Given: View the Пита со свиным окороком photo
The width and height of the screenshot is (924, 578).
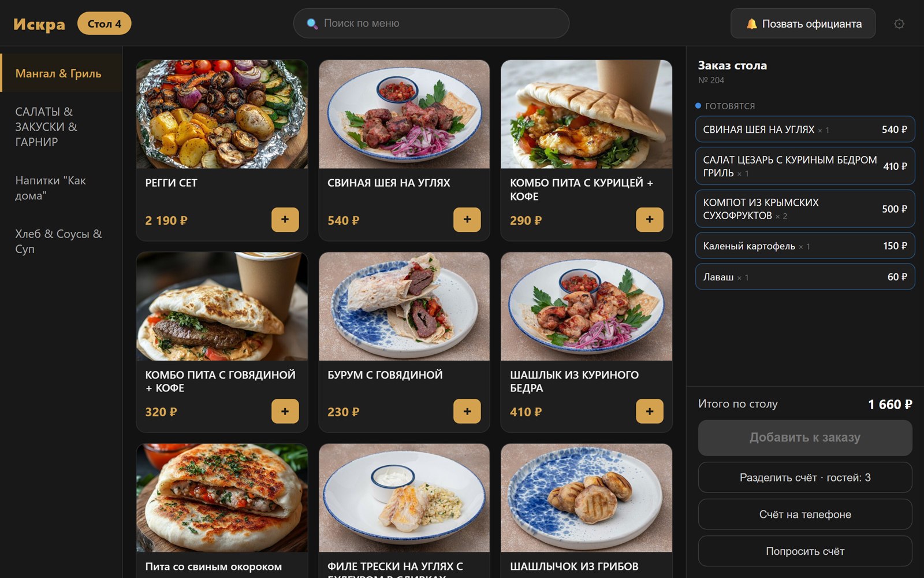Looking at the screenshot, I should [222, 498].
